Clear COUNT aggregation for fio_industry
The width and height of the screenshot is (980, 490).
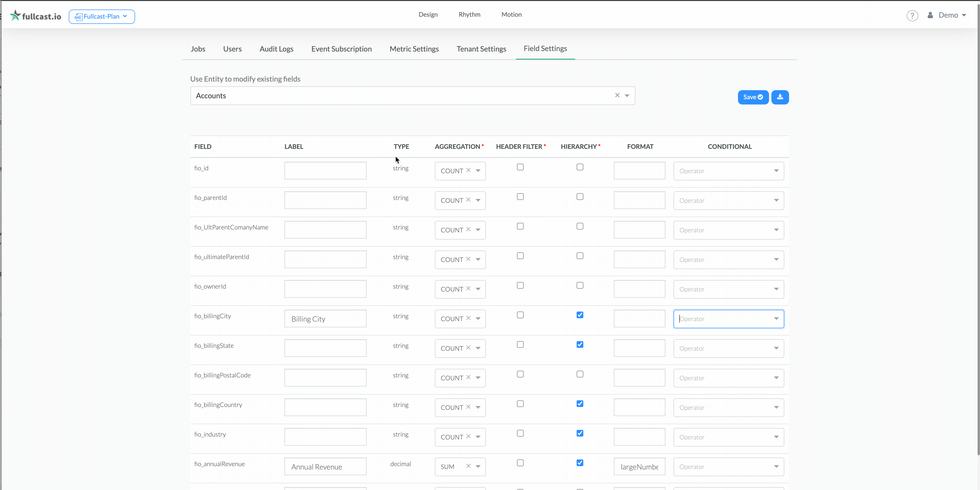pos(468,437)
